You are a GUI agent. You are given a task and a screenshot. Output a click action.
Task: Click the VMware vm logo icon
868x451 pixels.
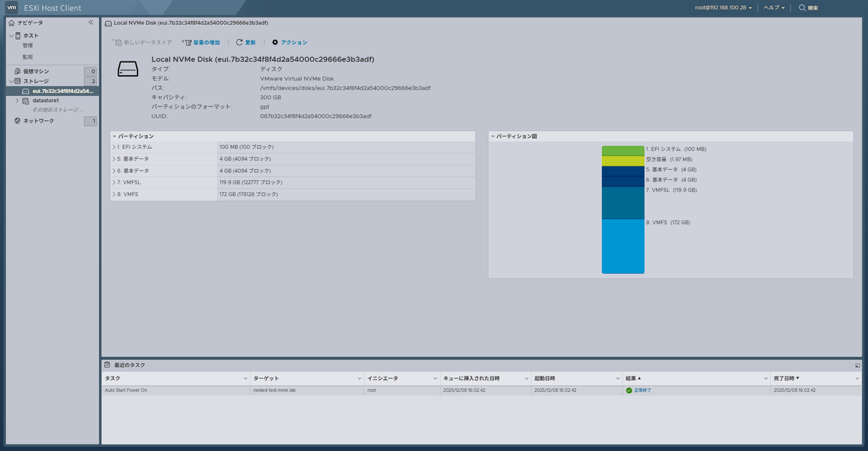pos(12,7)
